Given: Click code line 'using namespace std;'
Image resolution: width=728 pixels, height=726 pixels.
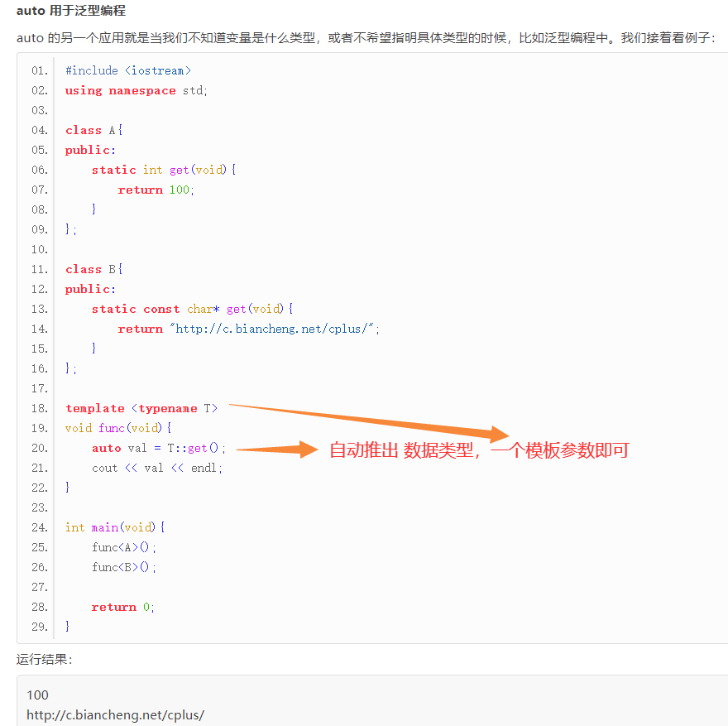Looking at the screenshot, I should click(136, 90).
